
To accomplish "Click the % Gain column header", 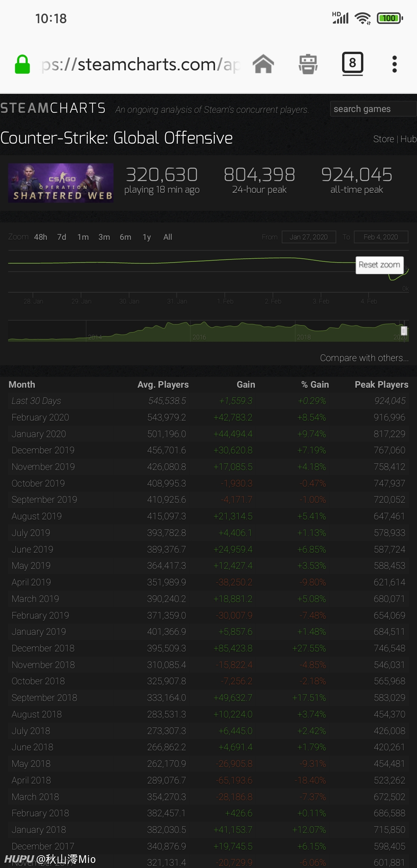I will click(x=315, y=385).
